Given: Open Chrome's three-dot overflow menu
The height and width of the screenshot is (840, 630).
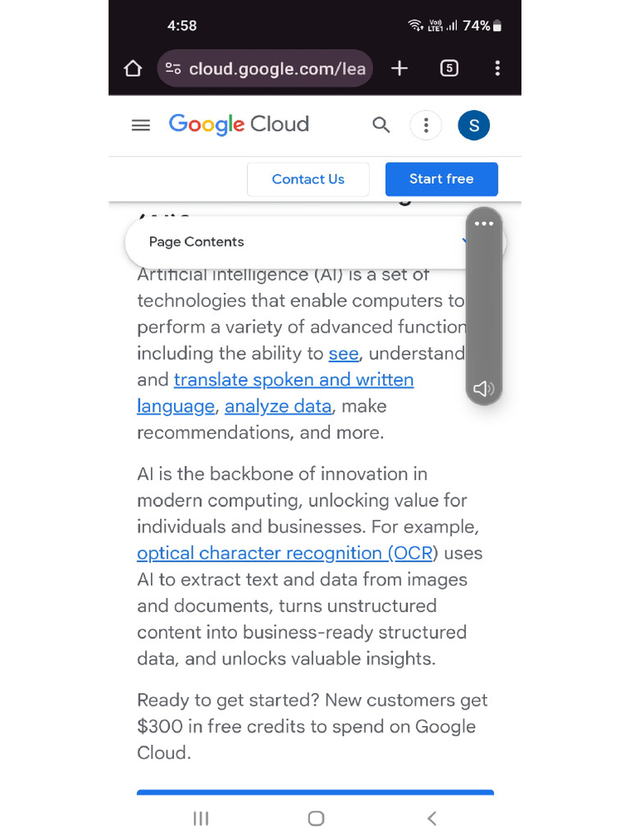Looking at the screenshot, I should coord(497,69).
